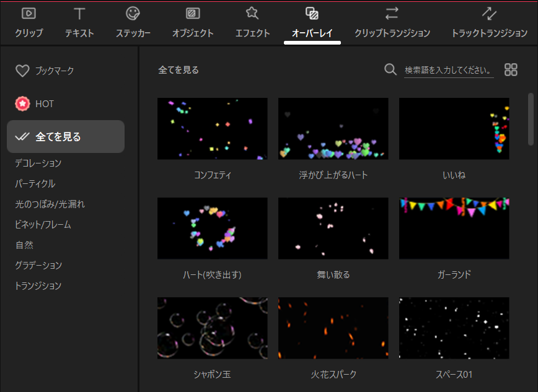The height and width of the screenshot is (392, 538).
Task: Open the クリップ (Clip) tab icon
Action: (29, 14)
